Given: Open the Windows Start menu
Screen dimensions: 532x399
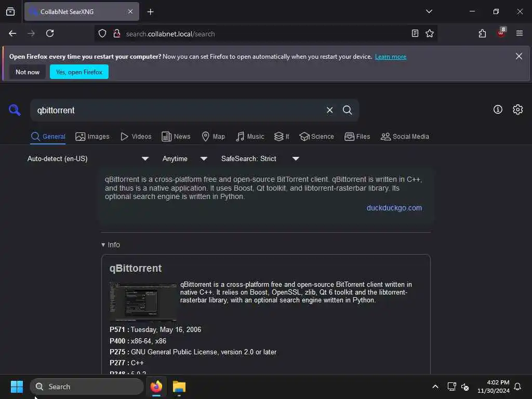Looking at the screenshot, I should [17, 387].
